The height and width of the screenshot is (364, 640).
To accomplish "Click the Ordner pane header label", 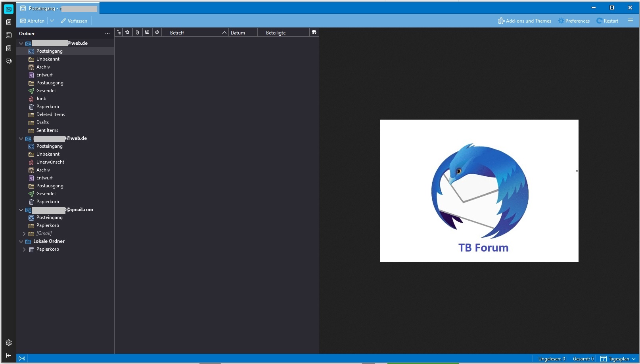I will tap(27, 34).
